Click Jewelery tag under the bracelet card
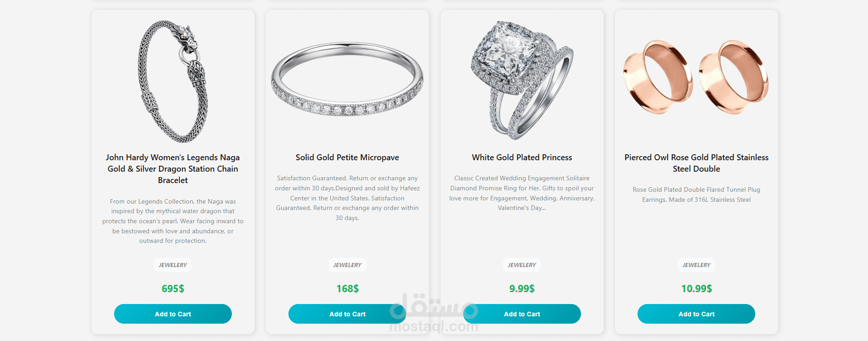The image size is (868, 341). 173,265
